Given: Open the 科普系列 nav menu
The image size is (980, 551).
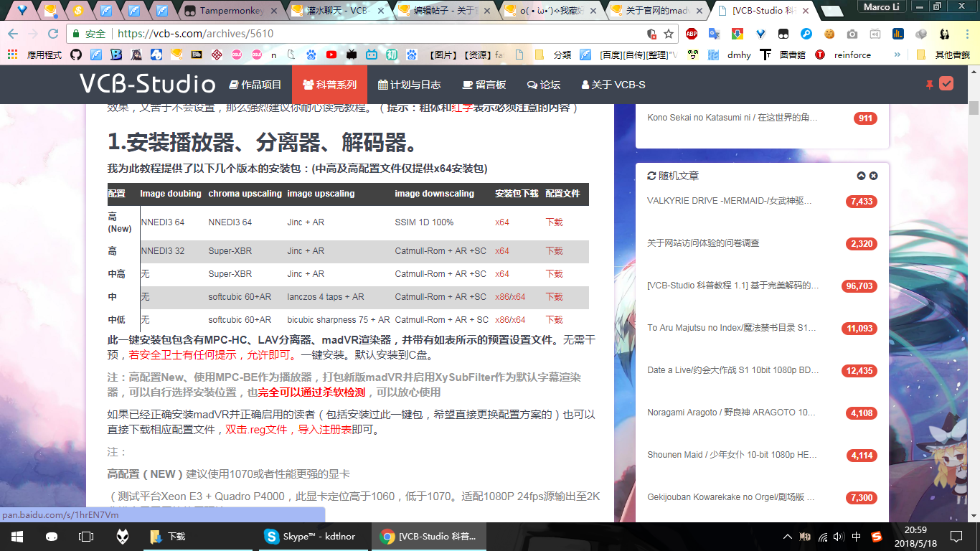Looking at the screenshot, I should tap(329, 85).
